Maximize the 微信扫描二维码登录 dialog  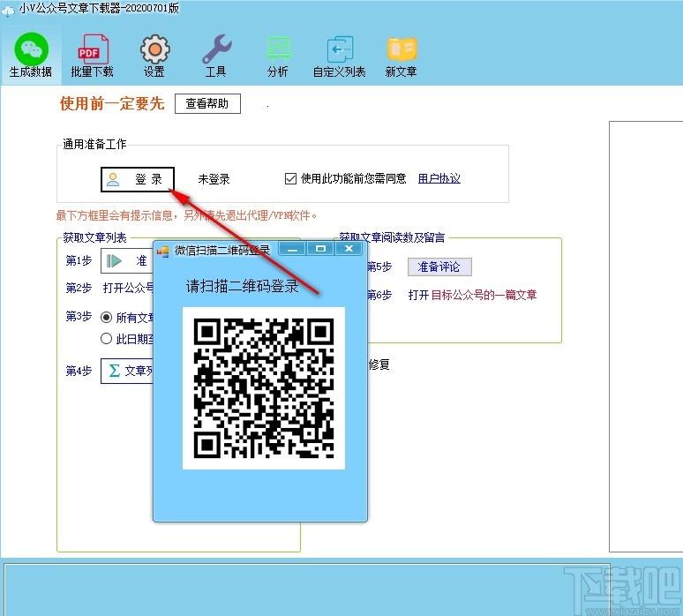(320, 249)
